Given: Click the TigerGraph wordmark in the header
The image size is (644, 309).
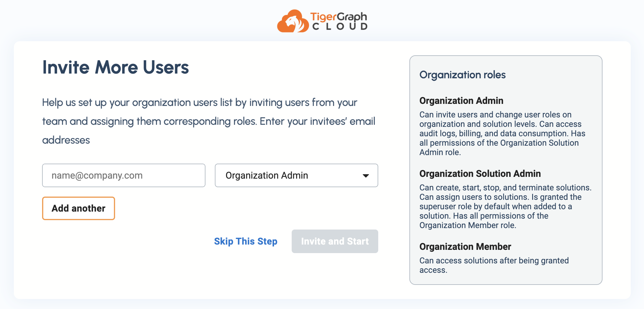Looking at the screenshot, I should coord(338,16).
